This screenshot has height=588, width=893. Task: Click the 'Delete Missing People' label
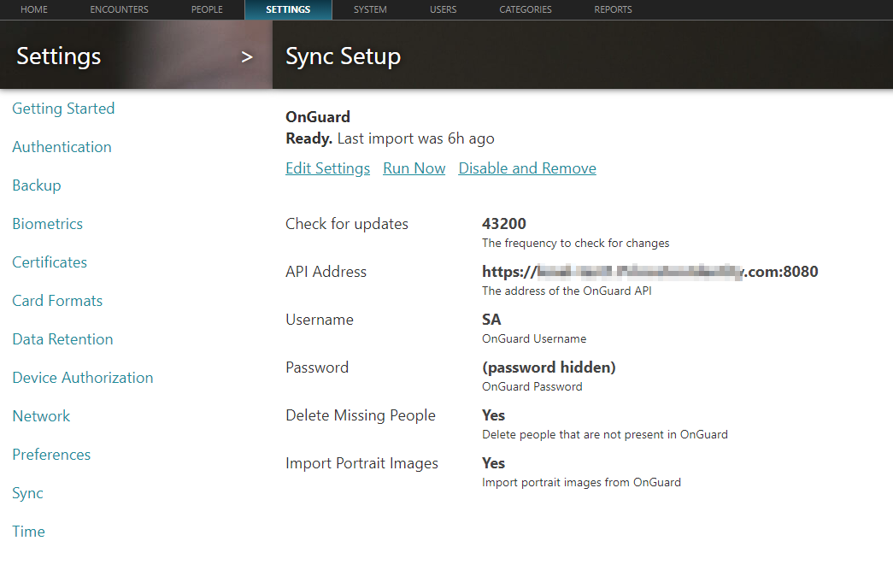[x=361, y=415]
